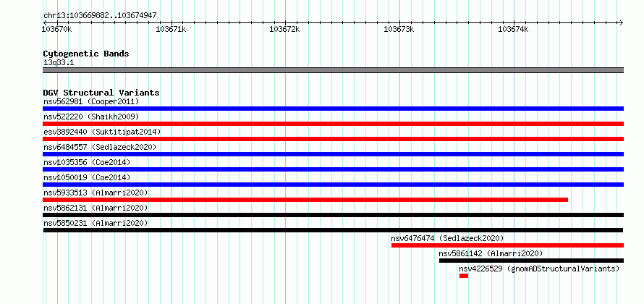Screen dimensions: 644x304
Task: Click the nsv1035356 (Coe2014) label
Action: pos(87,162)
